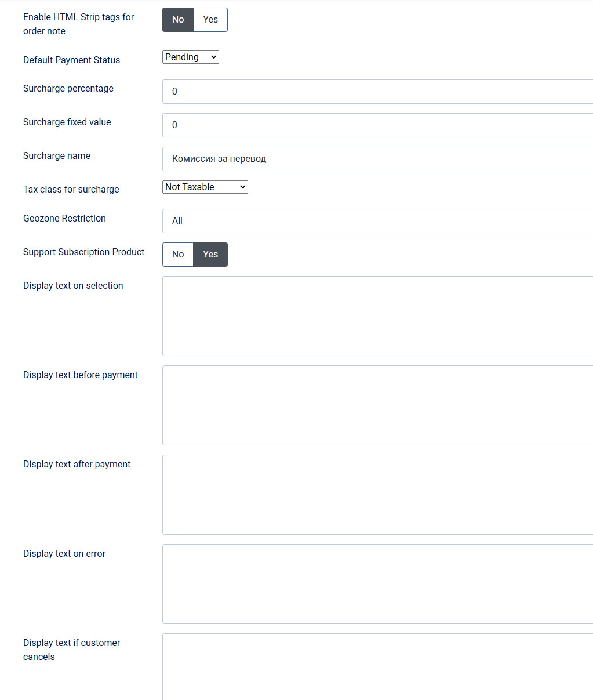Click inside Display text after payment textarea

click(377, 495)
